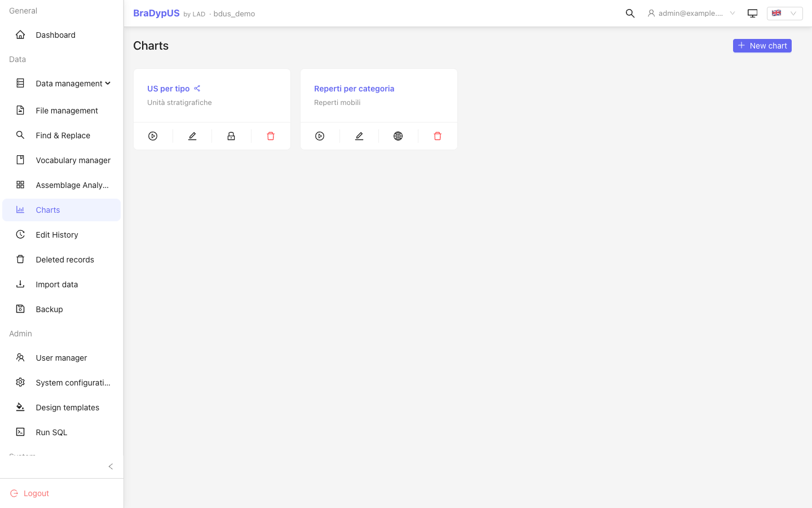Image resolution: width=812 pixels, height=508 pixels.
Task: Expand the Data management menu
Action: (61, 84)
